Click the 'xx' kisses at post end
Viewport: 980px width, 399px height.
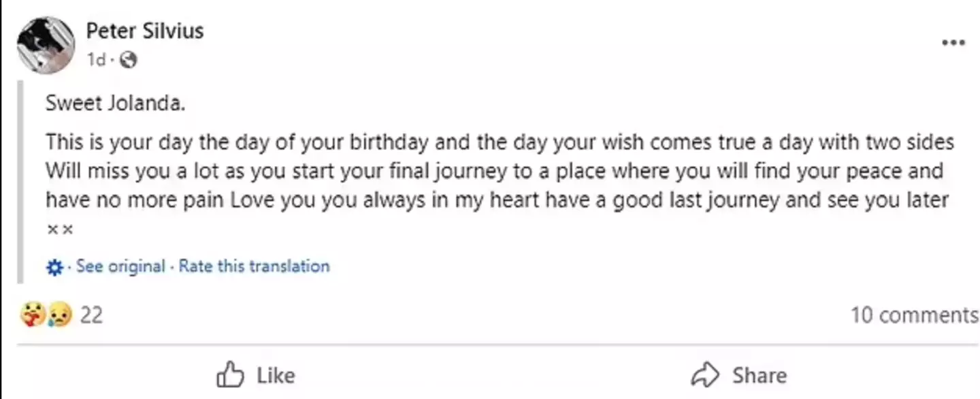[x=59, y=229]
